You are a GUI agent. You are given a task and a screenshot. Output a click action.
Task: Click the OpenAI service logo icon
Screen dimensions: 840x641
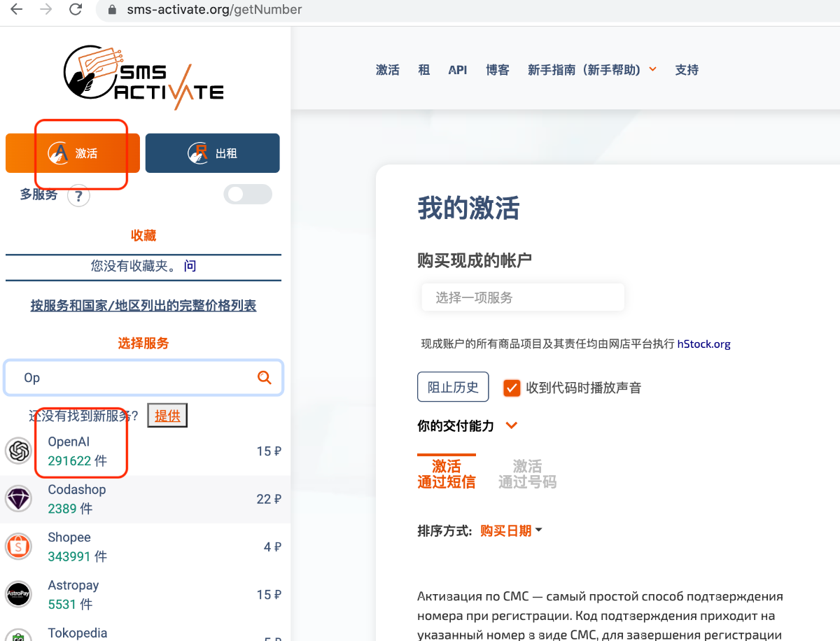pyautogui.click(x=19, y=451)
